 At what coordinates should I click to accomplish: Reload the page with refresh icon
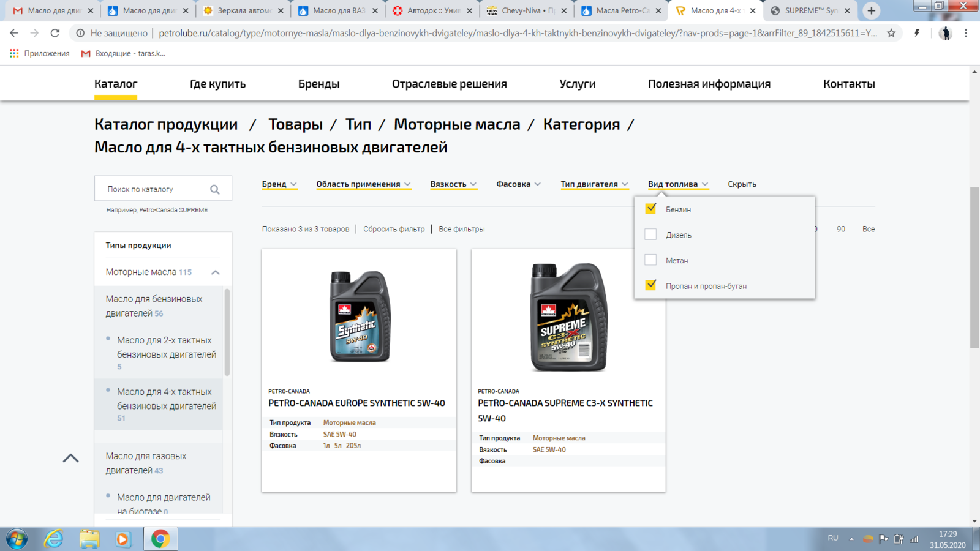pos(55,33)
